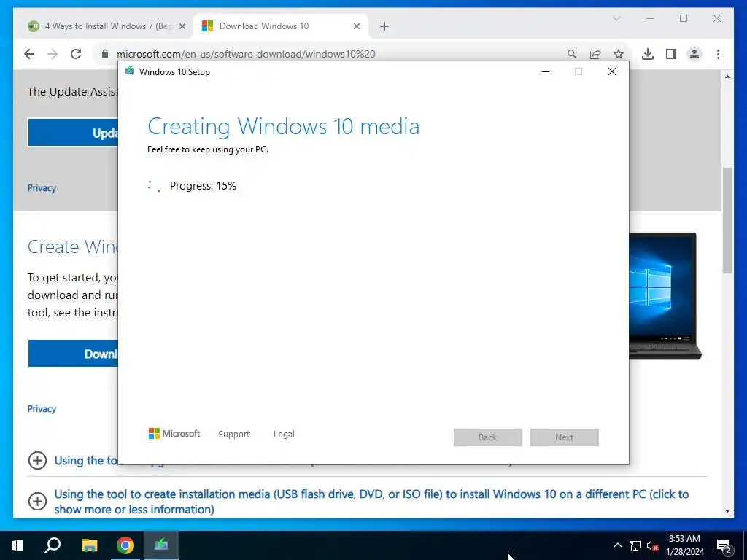This screenshot has width=747, height=560.
Task: Click the Windows 10 Setup taskbar icon
Action: click(161, 545)
